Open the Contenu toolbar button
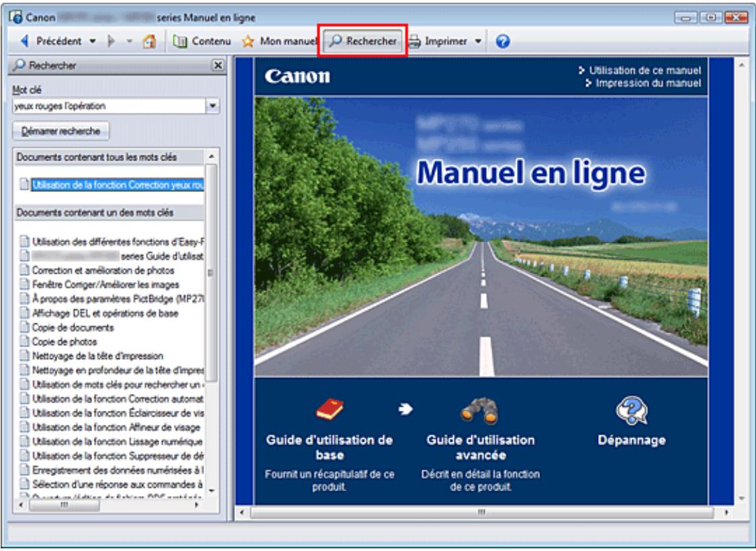The image size is (756, 551). (x=201, y=42)
